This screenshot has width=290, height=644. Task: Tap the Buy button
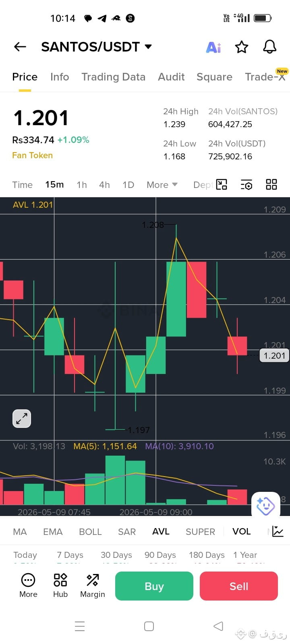pos(154,586)
